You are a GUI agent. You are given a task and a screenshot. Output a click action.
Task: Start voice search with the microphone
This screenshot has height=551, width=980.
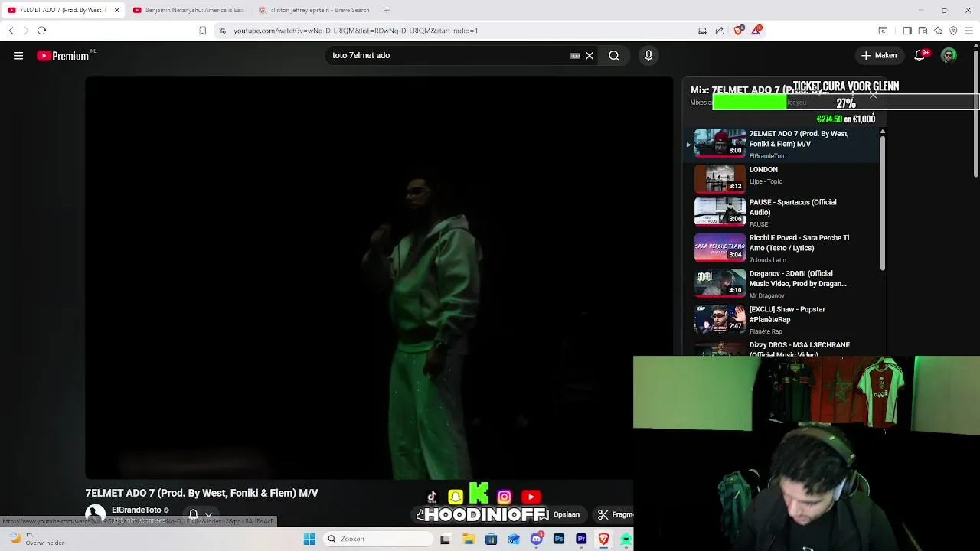point(648,55)
